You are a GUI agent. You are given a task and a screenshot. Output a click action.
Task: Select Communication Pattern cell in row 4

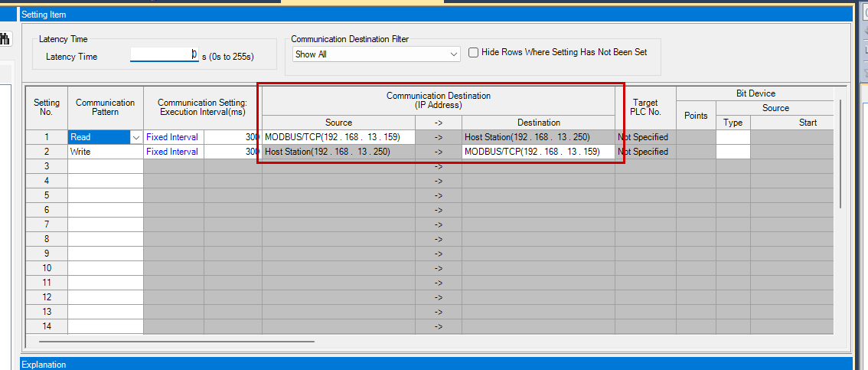click(x=105, y=181)
